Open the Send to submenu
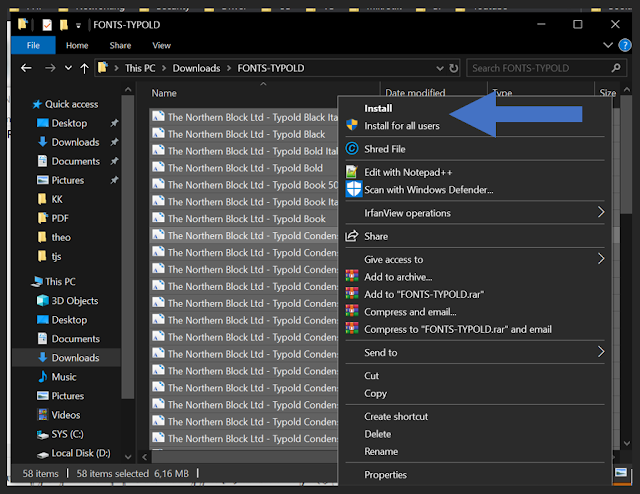 coord(475,353)
